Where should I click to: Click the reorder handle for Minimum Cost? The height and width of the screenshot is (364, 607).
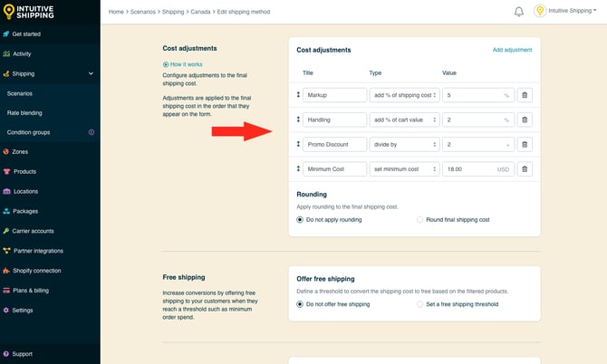[x=298, y=168]
